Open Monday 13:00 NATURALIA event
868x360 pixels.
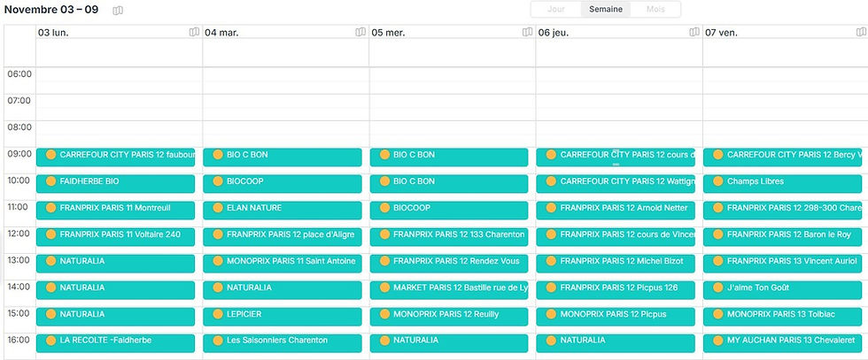[x=116, y=264]
